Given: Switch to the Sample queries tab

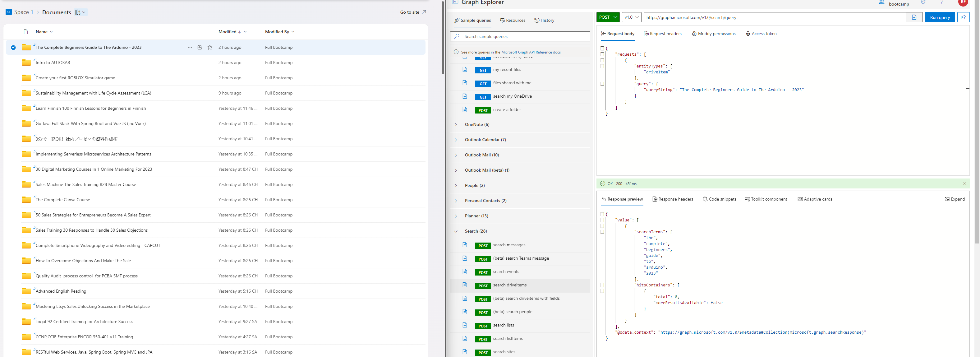Looking at the screenshot, I should [x=472, y=20].
